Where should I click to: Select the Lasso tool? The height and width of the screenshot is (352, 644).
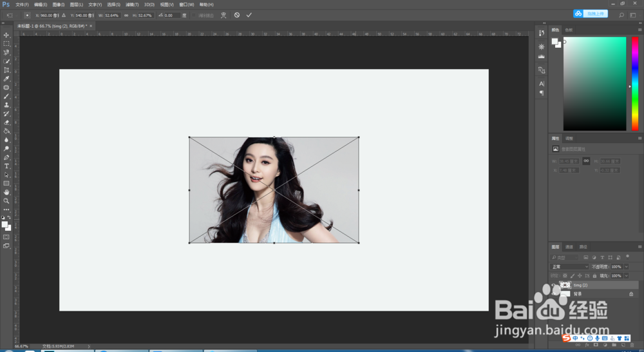[x=6, y=53]
